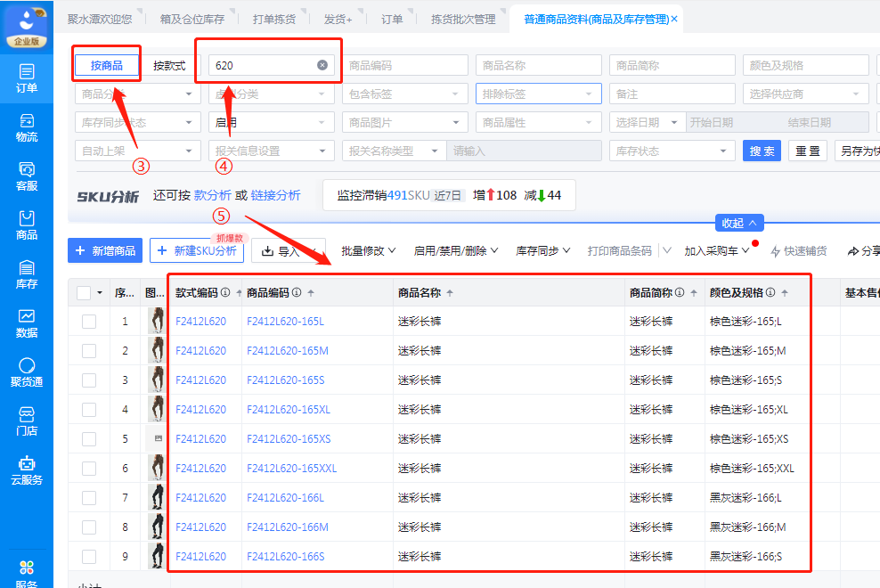Click the blue 搜索 search button
880x588 pixels.
tap(762, 151)
